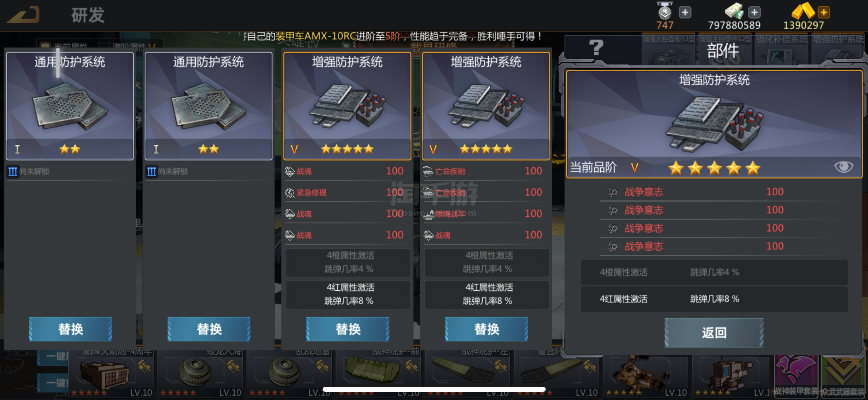Click 替换 under first 通用防护系统 card
Viewport: 868px width, 400px height.
pyautogui.click(x=70, y=329)
